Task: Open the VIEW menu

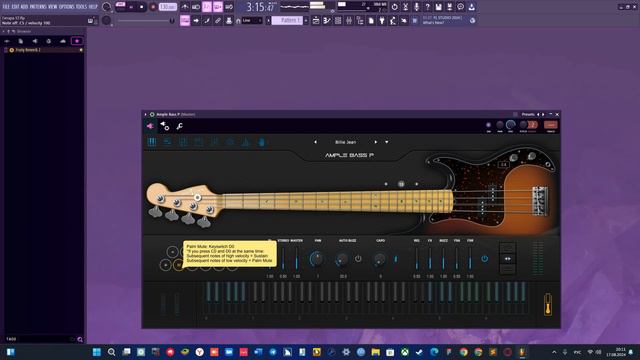Action: click(53, 7)
